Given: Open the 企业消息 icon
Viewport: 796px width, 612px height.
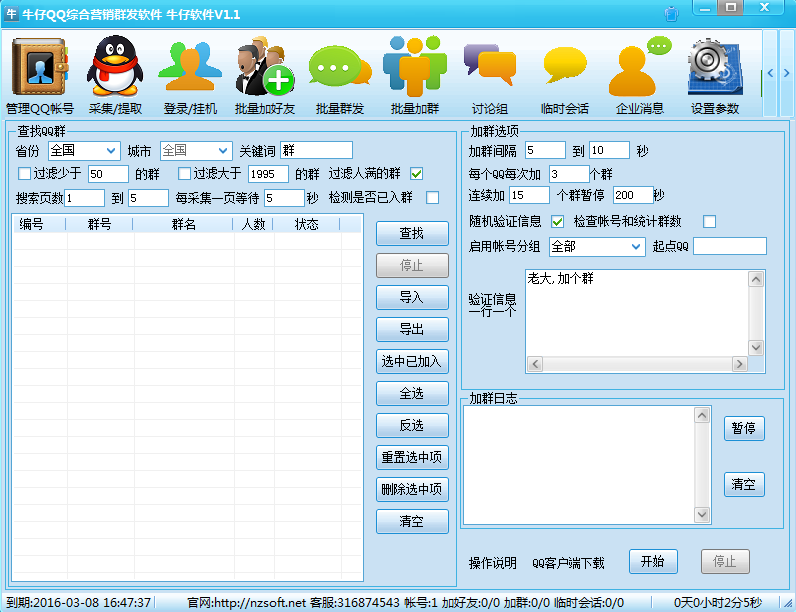Looking at the screenshot, I should (640, 66).
